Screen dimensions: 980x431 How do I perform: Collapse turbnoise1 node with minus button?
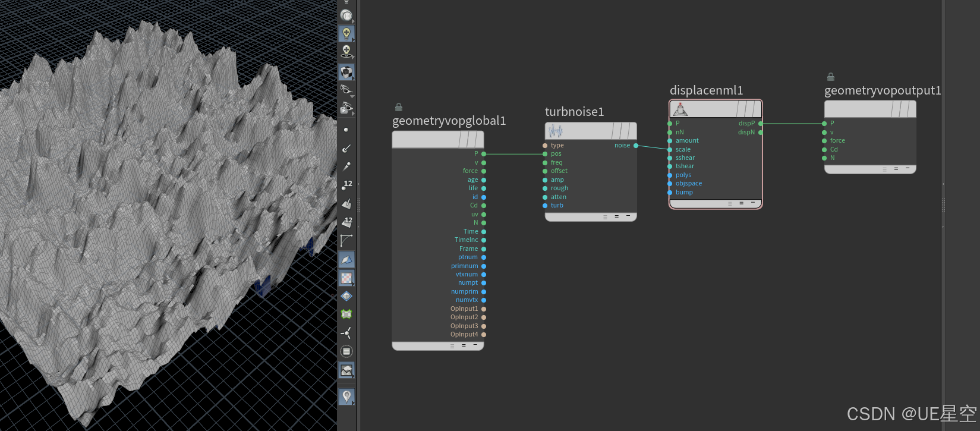point(628,216)
